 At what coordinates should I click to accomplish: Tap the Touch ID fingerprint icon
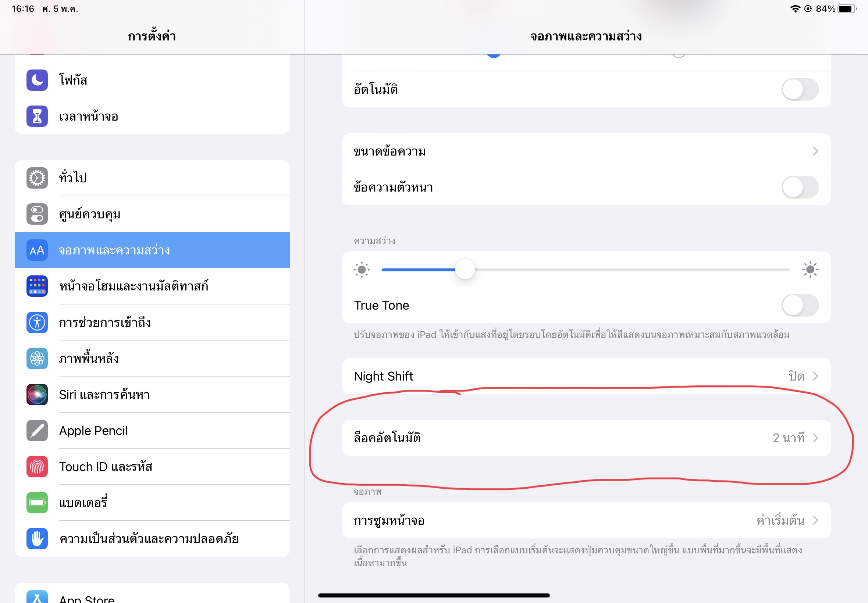[37, 467]
